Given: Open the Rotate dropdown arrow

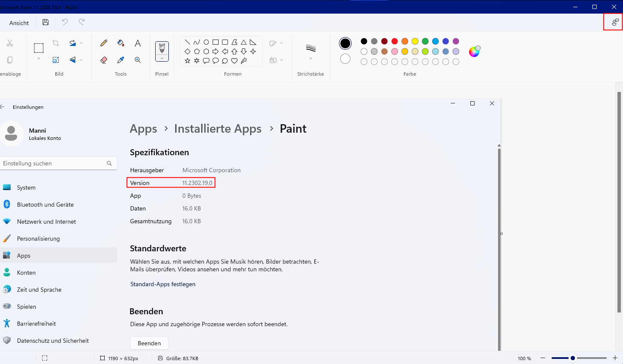Looking at the screenshot, I should (x=81, y=43).
